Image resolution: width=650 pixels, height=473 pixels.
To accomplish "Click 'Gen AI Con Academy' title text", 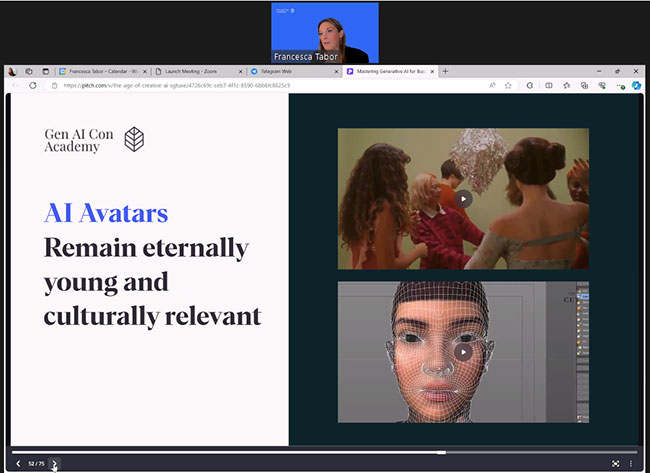I will (79, 141).
